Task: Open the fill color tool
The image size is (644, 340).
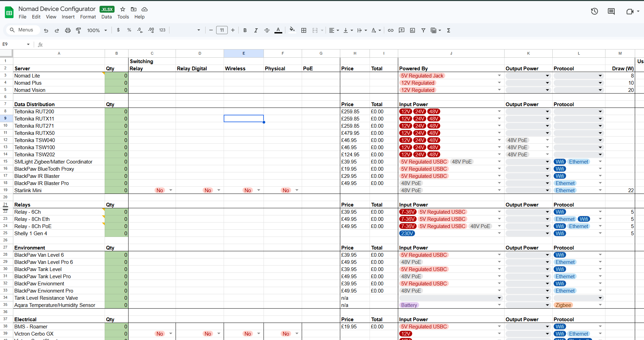Action: (x=292, y=30)
